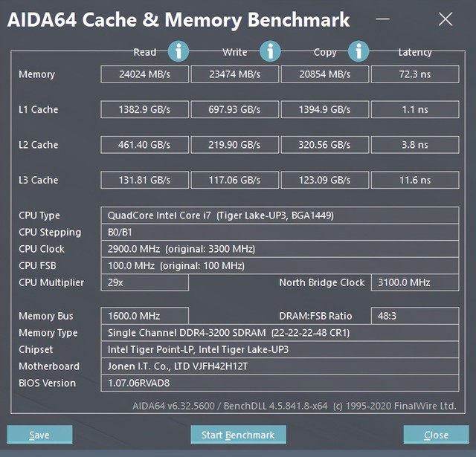
Task: Click Start Benchmark button
Action: 238,435
